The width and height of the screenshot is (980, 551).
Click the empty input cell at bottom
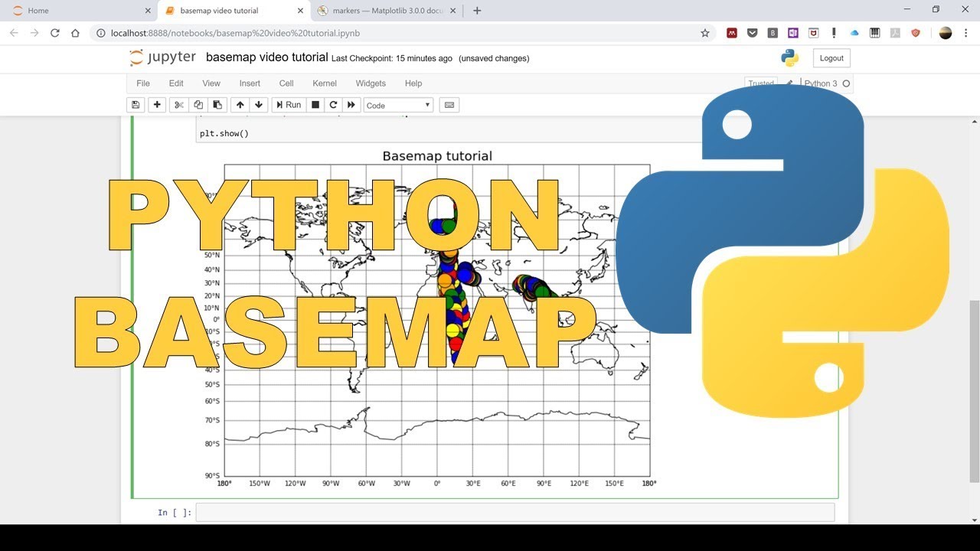tap(514, 512)
